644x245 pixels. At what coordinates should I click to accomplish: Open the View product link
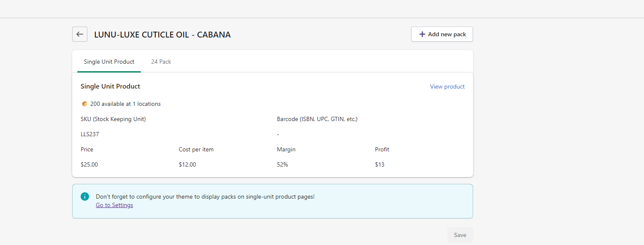[x=447, y=86]
